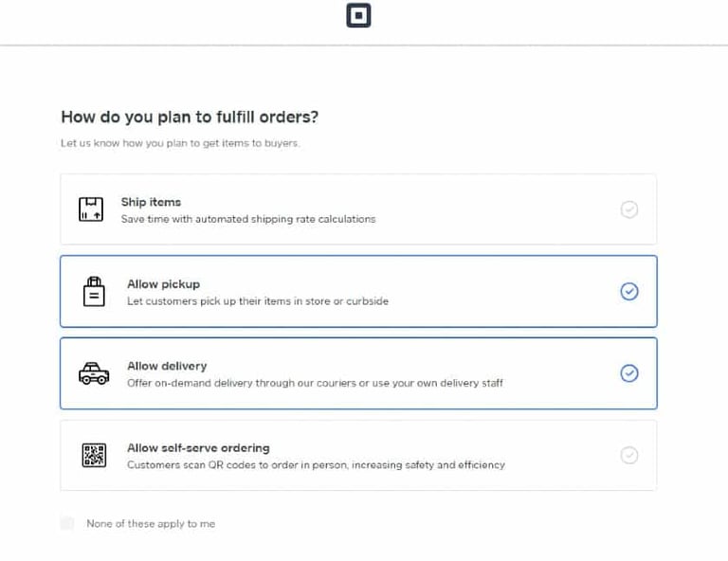
Task: Uncheck the Allow delivery checkmark
Action: (628, 373)
